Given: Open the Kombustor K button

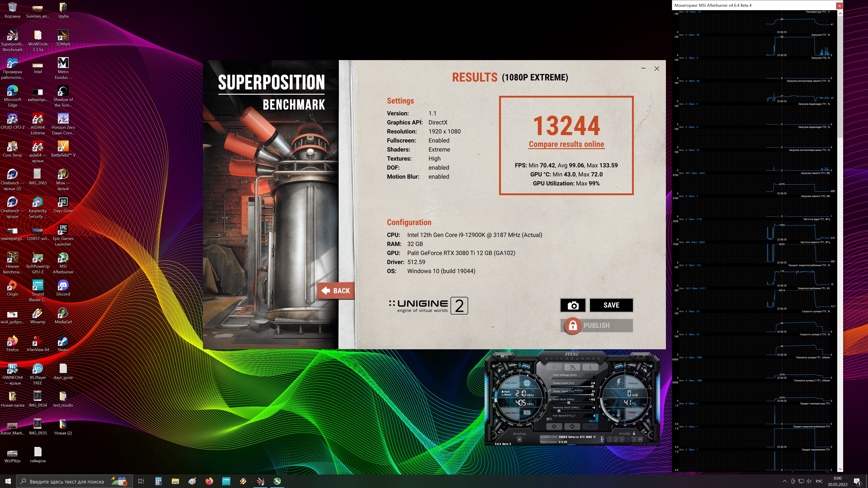Looking at the screenshot, I should pos(554,367).
